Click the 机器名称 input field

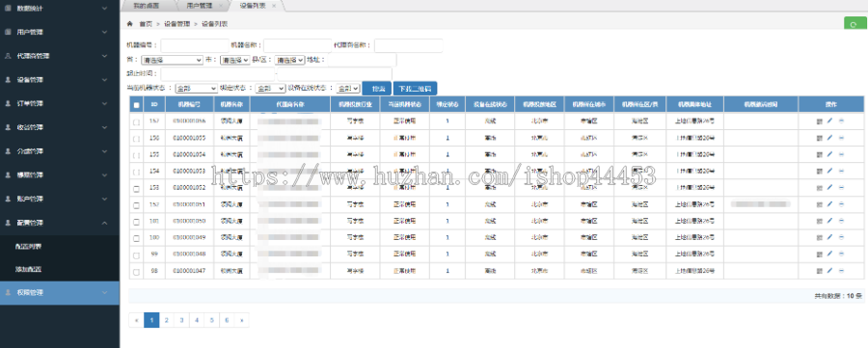pyautogui.click(x=298, y=45)
